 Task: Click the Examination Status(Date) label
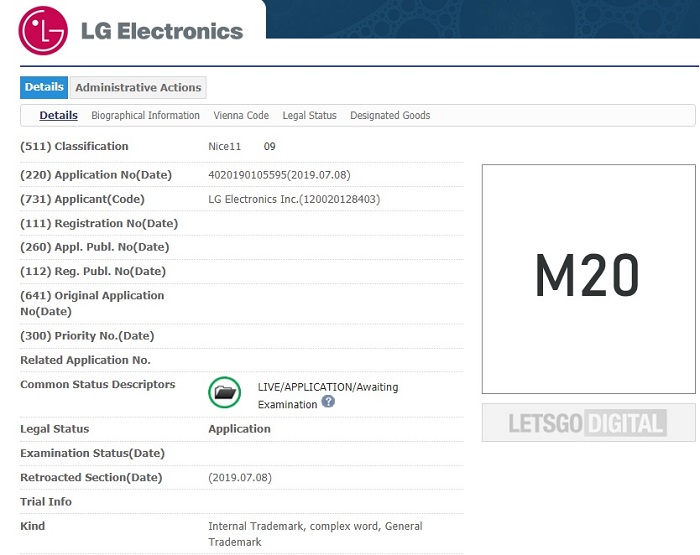pos(92,453)
